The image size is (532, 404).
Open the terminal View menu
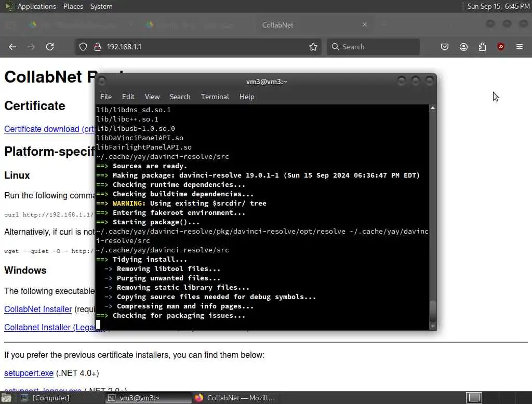(152, 97)
